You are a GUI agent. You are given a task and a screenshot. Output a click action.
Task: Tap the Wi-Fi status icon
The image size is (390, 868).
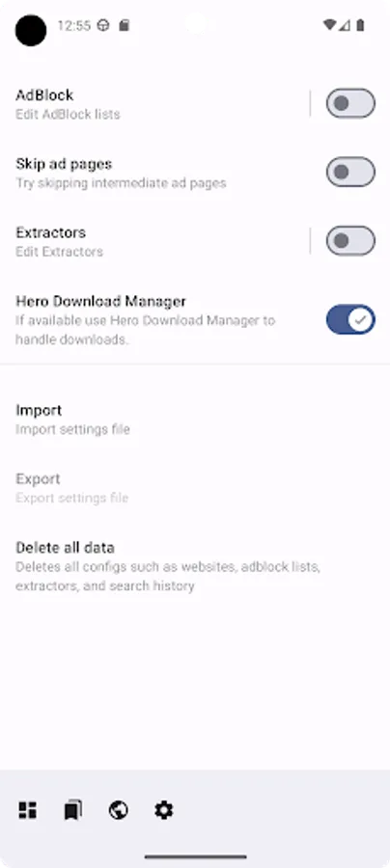tap(329, 25)
